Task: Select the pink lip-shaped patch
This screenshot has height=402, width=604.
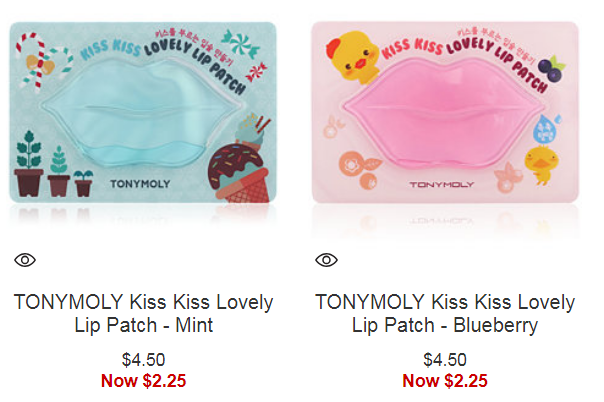Action: click(x=443, y=114)
